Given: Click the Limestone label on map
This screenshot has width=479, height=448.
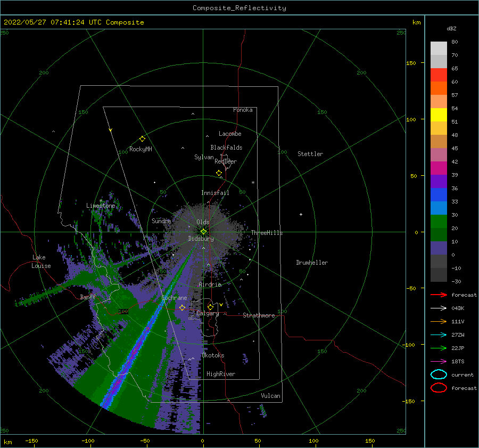Looking at the screenshot, I should click(x=101, y=206).
